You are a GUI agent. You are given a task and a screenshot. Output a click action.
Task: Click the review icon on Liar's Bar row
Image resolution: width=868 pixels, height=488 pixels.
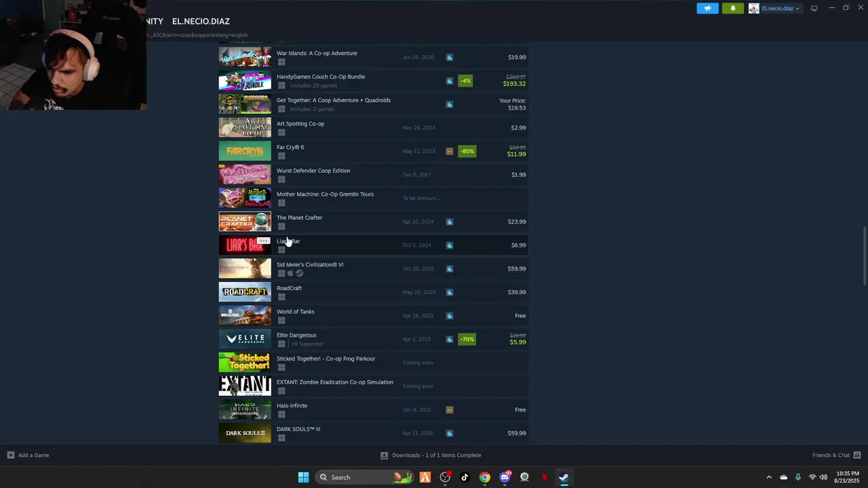pos(450,245)
